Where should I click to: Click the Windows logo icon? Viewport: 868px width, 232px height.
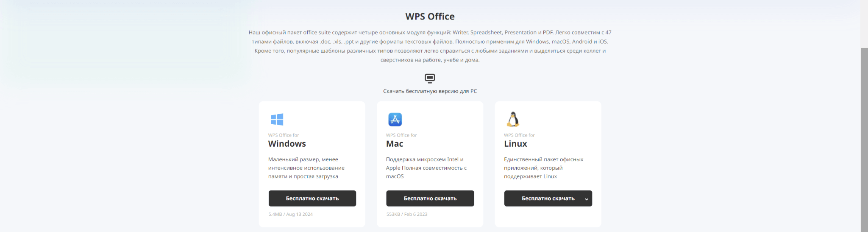point(277,120)
